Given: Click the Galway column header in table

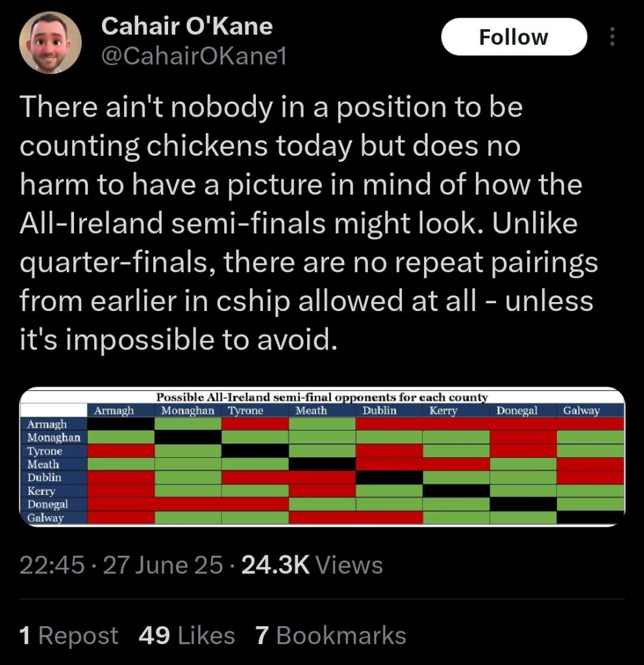Looking at the screenshot, I should pos(581,410).
